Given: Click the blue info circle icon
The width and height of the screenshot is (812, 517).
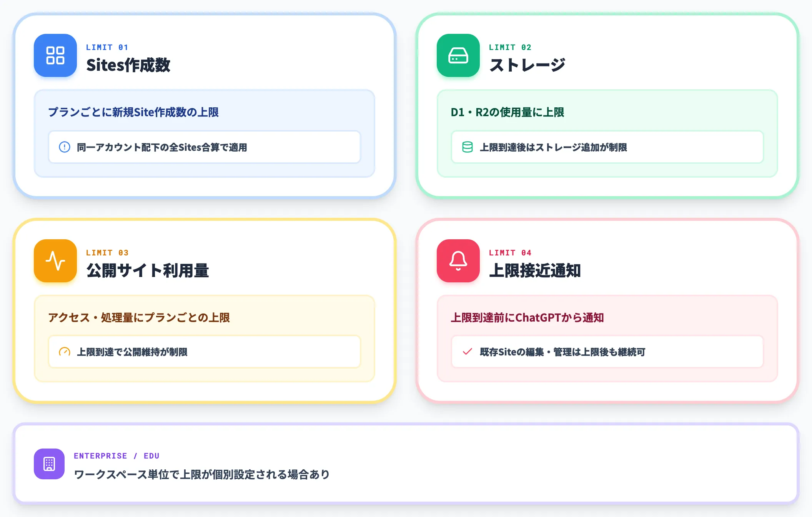Looking at the screenshot, I should click(65, 147).
